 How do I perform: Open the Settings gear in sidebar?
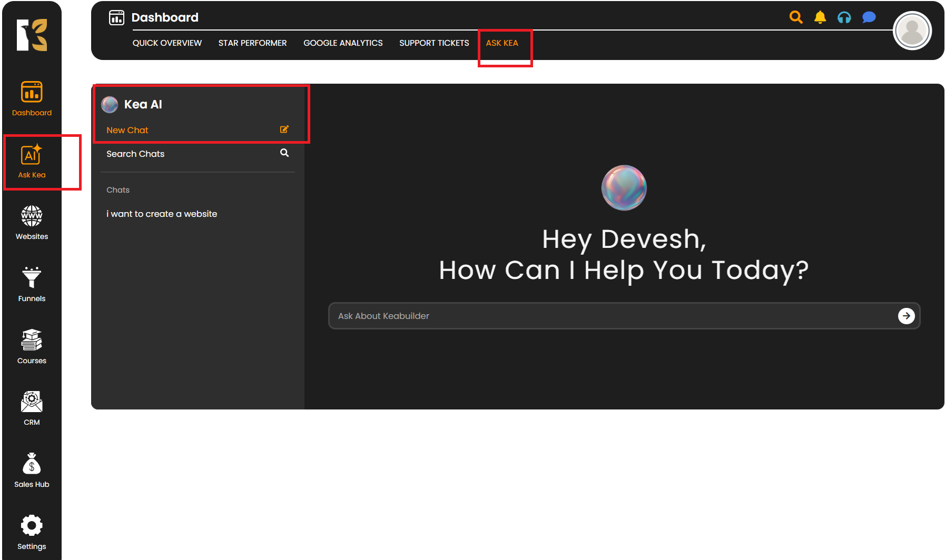coord(32,526)
